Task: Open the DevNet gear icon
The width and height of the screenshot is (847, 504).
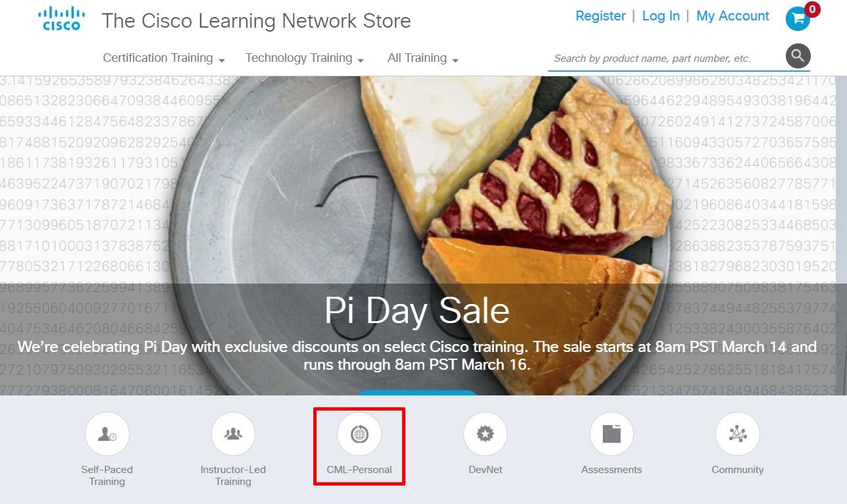Action: (485, 434)
